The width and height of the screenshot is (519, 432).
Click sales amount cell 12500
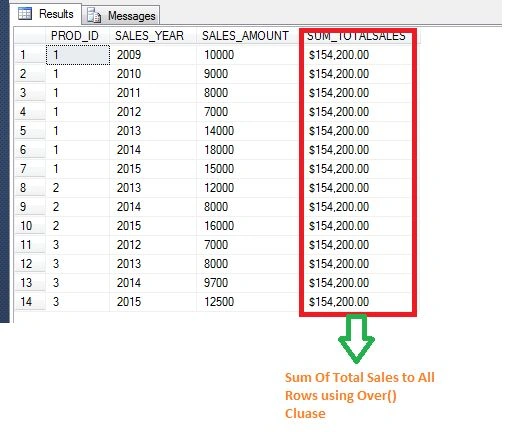(x=248, y=302)
